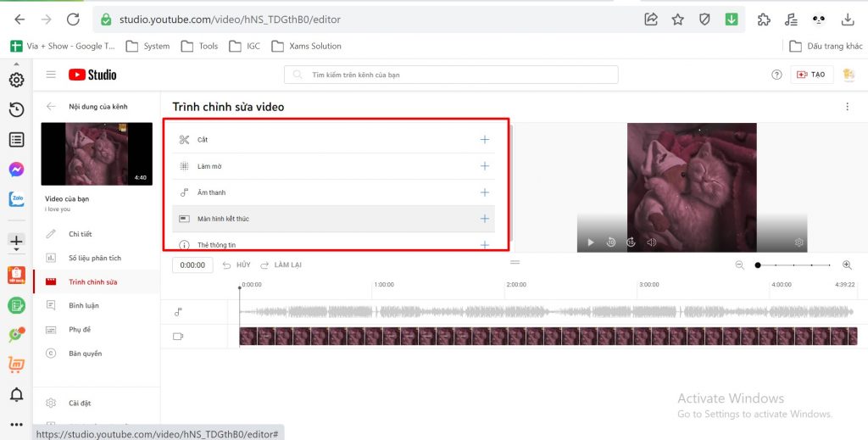Screen dimensions: 868x440
Task: Open sidebar notifications bell icon
Action: (x=17, y=394)
